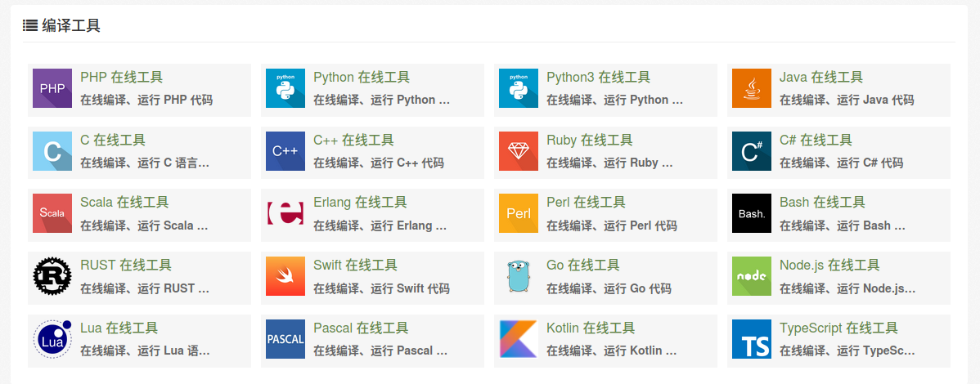Screen dimensions: 980x384
Task: Click the list icon beside 编译工具 heading
Action: click(30, 25)
